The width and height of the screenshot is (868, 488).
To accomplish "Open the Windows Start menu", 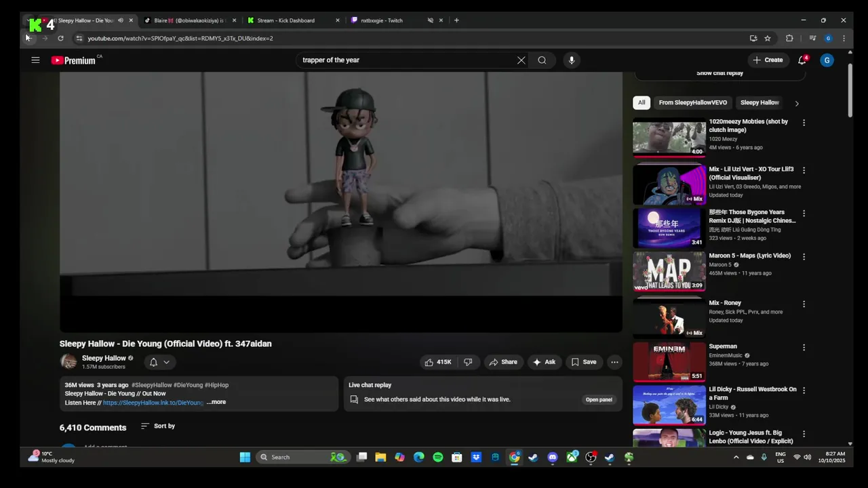I will (245, 457).
